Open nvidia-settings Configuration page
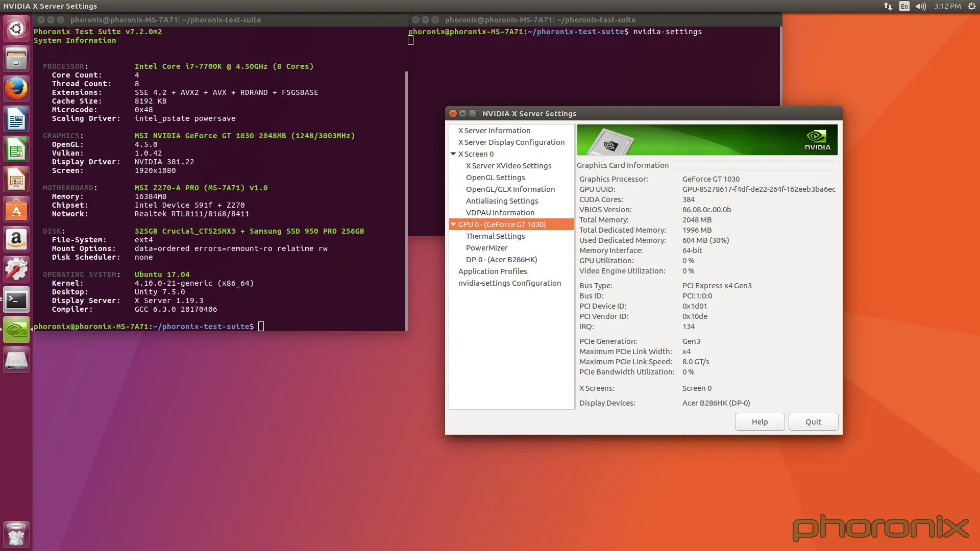The width and height of the screenshot is (980, 551). (x=509, y=283)
